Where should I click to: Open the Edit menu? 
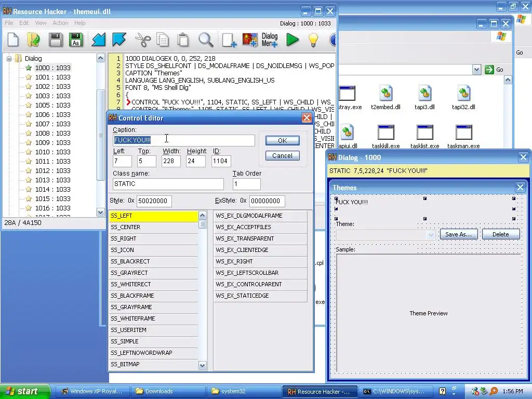pos(24,23)
